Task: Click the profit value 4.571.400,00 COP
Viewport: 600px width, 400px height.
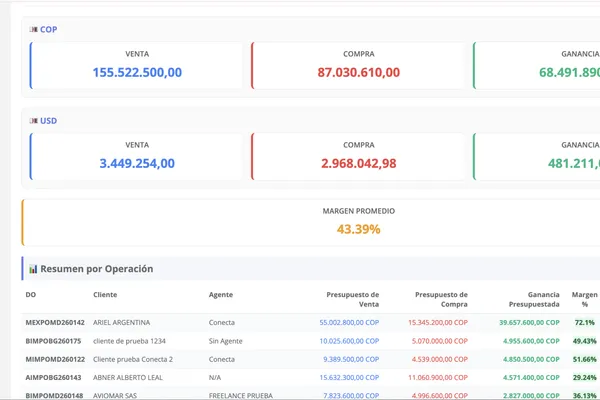Action: pos(532,377)
